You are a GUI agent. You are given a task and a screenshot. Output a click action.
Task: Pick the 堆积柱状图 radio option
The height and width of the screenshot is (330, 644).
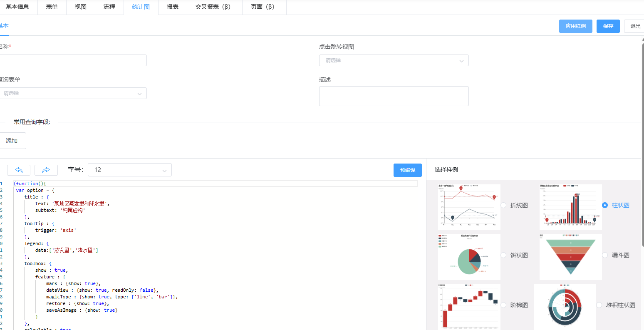click(x=599, y=305)
